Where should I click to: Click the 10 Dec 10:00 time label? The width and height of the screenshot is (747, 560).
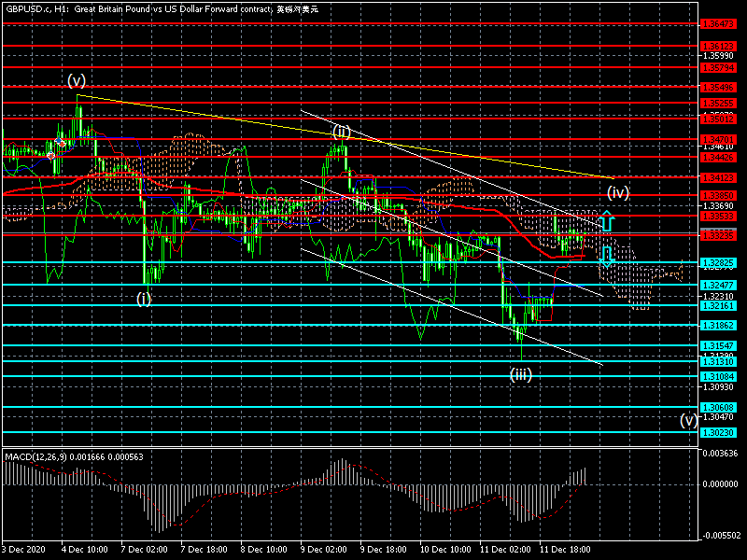(446, 549)
